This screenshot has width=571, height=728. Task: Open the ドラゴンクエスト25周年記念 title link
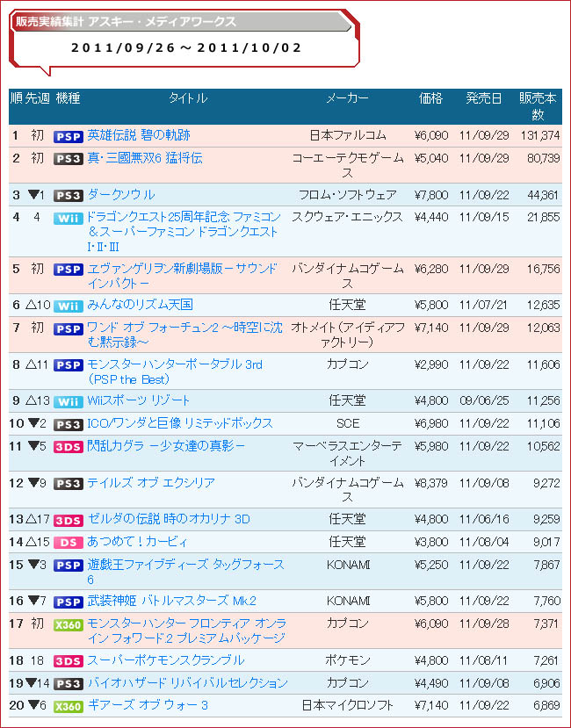(x=184, y=232)
